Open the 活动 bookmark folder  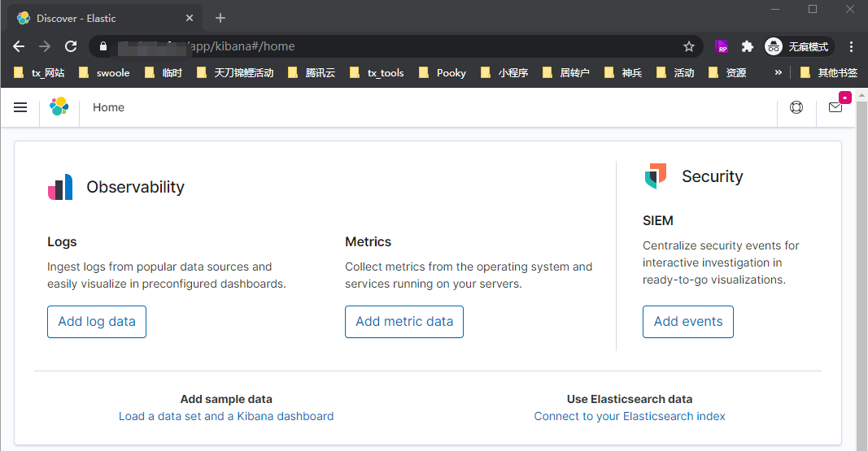tap(675, 73)
